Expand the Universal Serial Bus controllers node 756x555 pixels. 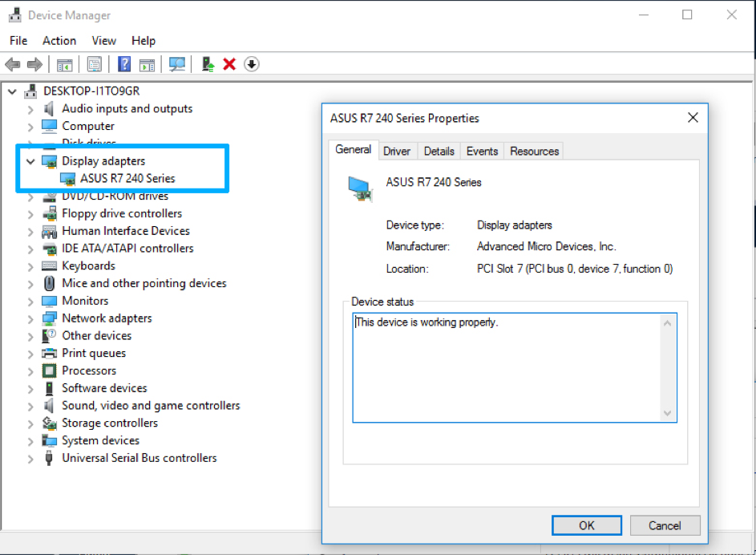[x=30, y=459]
